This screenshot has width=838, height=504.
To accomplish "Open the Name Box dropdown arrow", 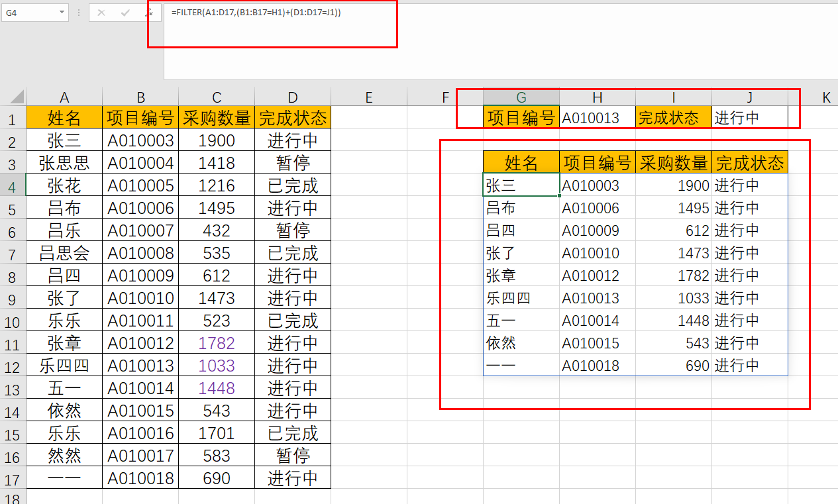I will [x=62, y=13].
